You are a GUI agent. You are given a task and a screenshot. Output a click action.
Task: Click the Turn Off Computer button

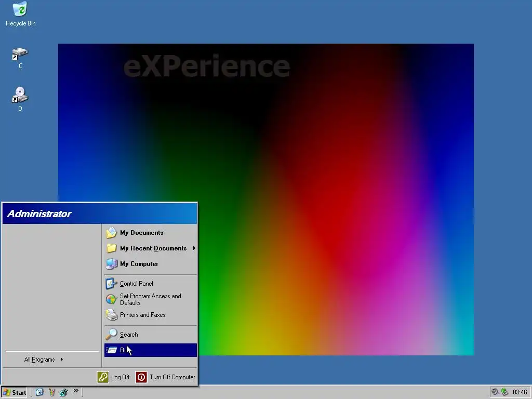(x=166, y=377)
